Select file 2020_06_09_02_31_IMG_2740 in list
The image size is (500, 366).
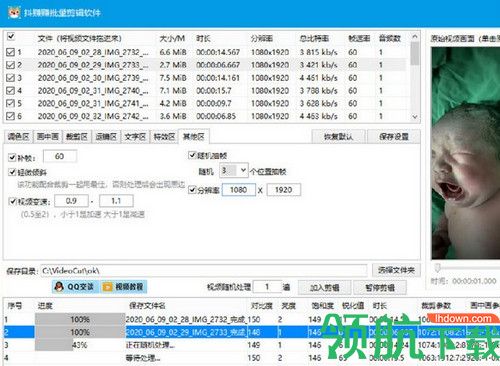pyautogui.click(x=93, y=90)
